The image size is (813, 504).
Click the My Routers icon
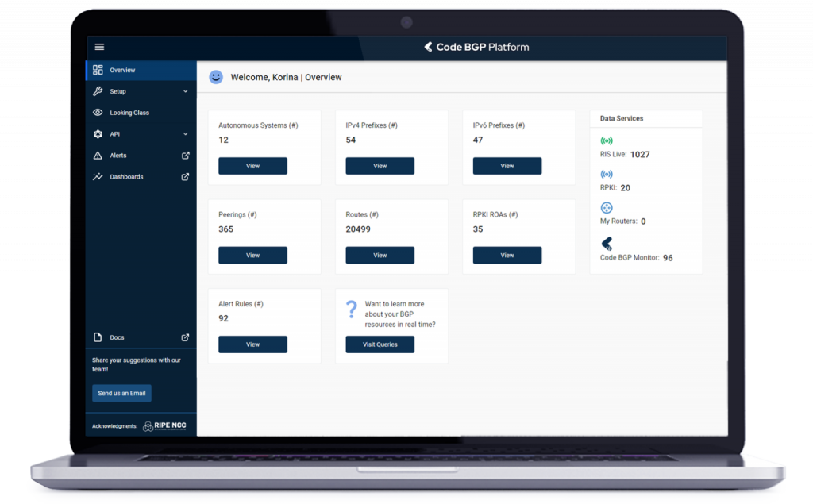coord(606,208)
